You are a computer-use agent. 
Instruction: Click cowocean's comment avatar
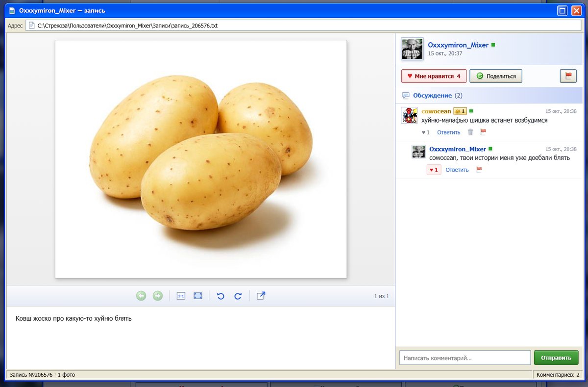[x=409, y=115]
